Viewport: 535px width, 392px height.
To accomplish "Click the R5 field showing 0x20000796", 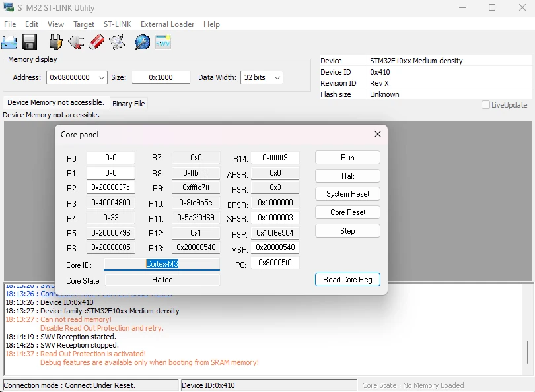I will 110,233.
